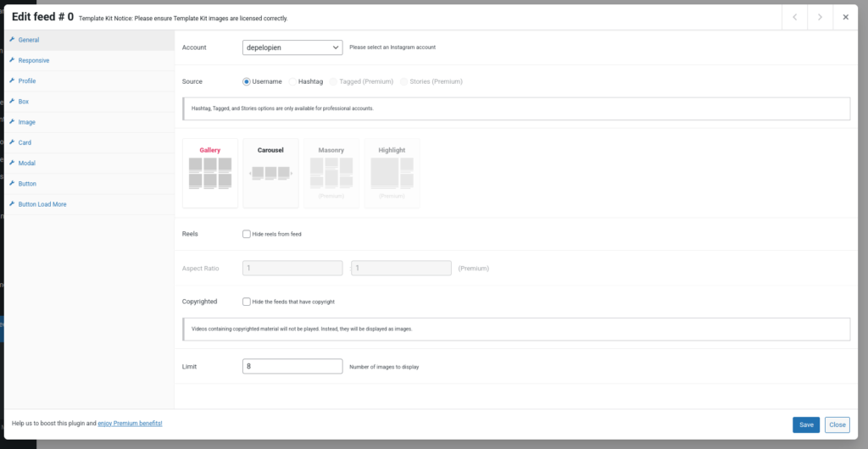
Task: Click the Limit number input field
Action: coord(292,366)
